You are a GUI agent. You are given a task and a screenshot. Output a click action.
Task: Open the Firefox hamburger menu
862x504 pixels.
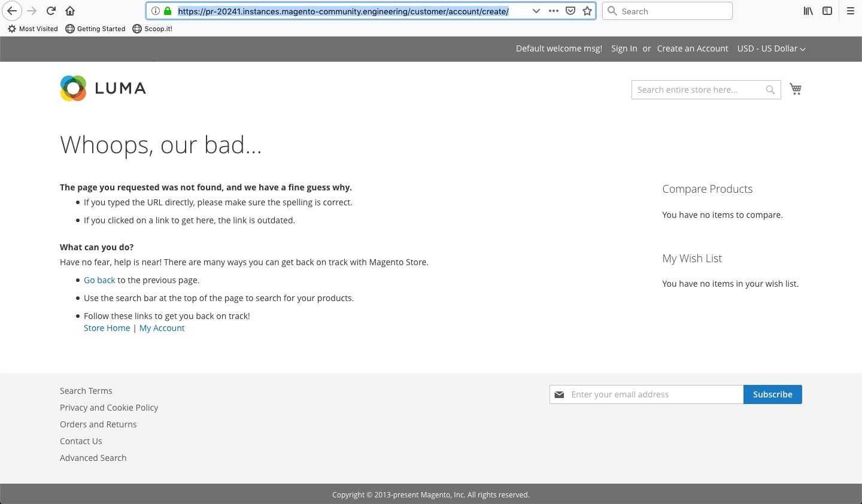pyautogui.click(x=850, y=11)
